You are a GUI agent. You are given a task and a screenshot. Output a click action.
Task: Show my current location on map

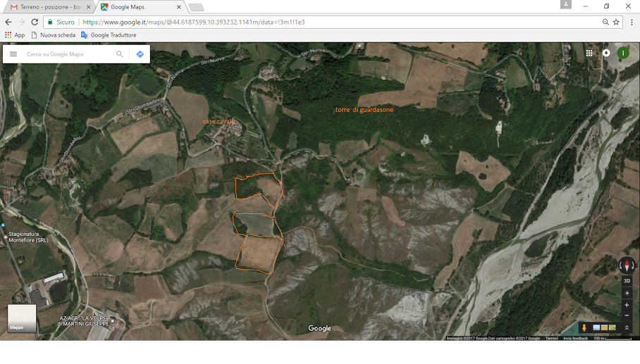[x=627, y=293]
